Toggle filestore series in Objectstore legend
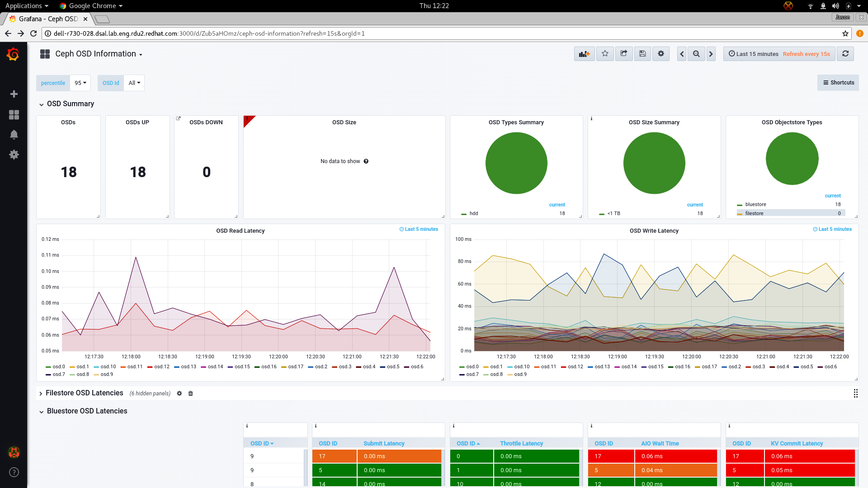Viewport: 868px width, 488px height. point(754,213)
